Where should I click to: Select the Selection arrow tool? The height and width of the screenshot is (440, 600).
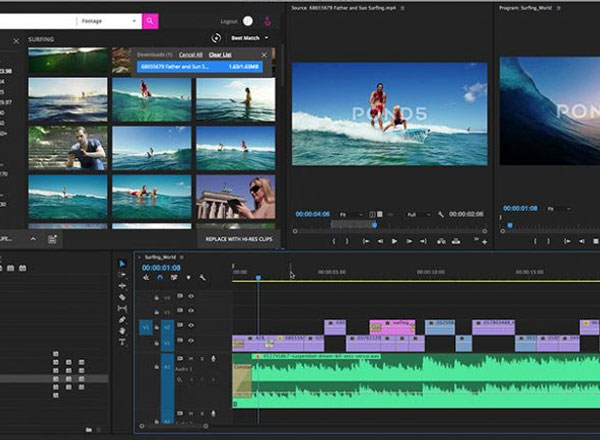click(122, 264)
